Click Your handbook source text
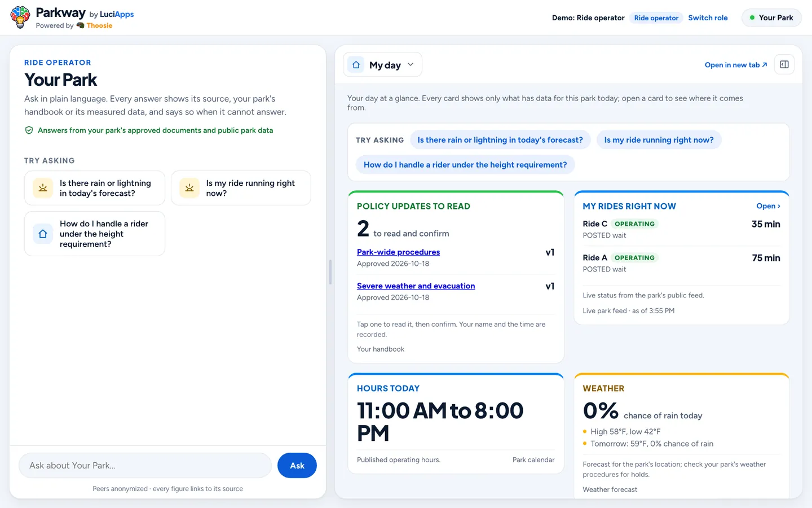 pos(381,349)
